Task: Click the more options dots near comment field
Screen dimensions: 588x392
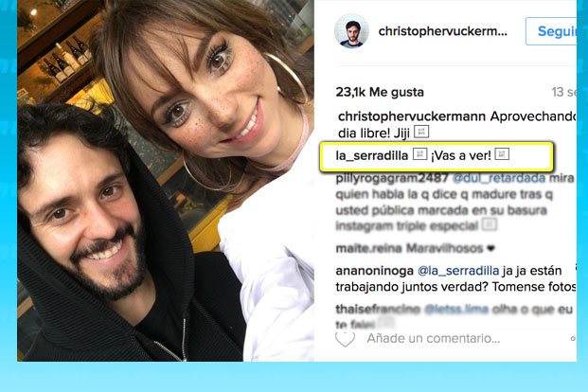Action: pos(573,338)
